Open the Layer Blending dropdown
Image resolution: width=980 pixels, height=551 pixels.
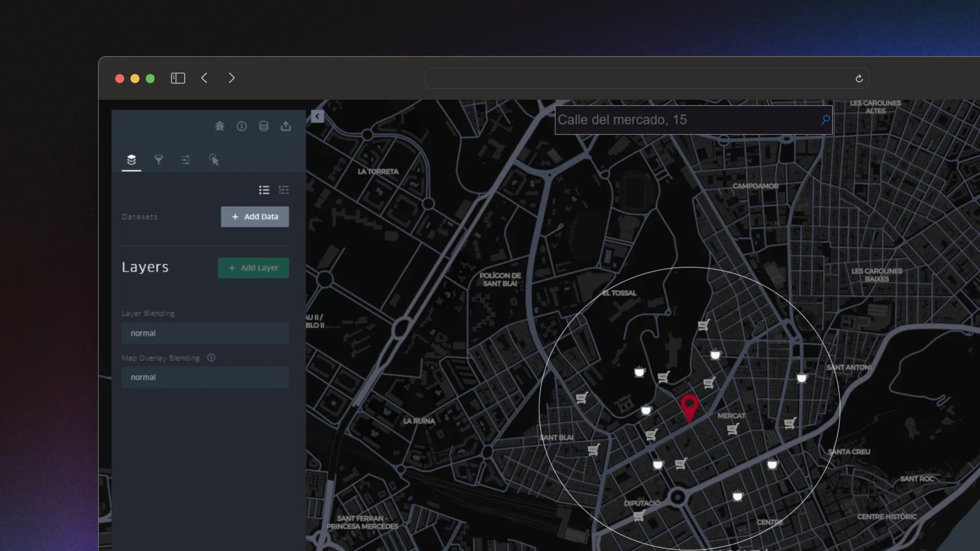click(205, 333)
